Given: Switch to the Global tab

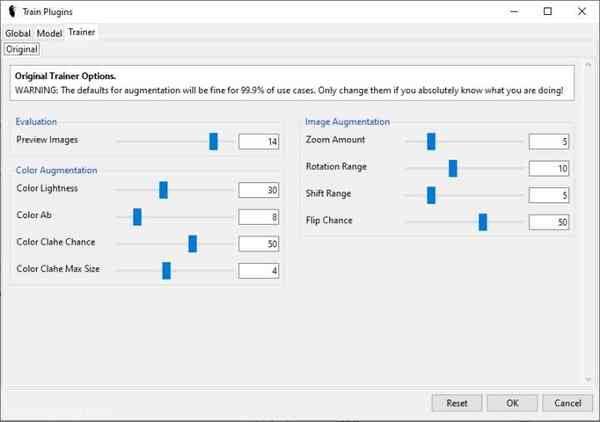Looking at the screenshot, I should [x=18, y=33].
